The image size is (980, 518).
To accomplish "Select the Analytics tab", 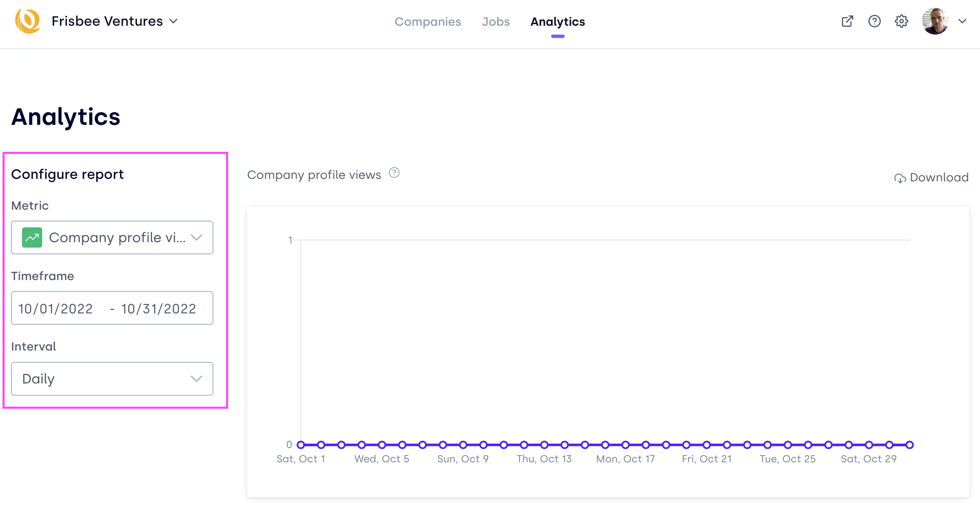I will pos(557,22).
